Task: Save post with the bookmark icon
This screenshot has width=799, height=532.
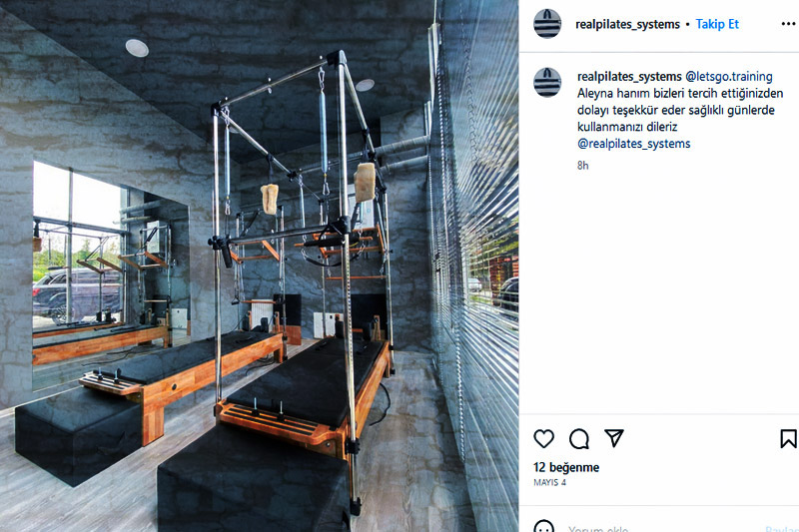Action: [788, 438]
